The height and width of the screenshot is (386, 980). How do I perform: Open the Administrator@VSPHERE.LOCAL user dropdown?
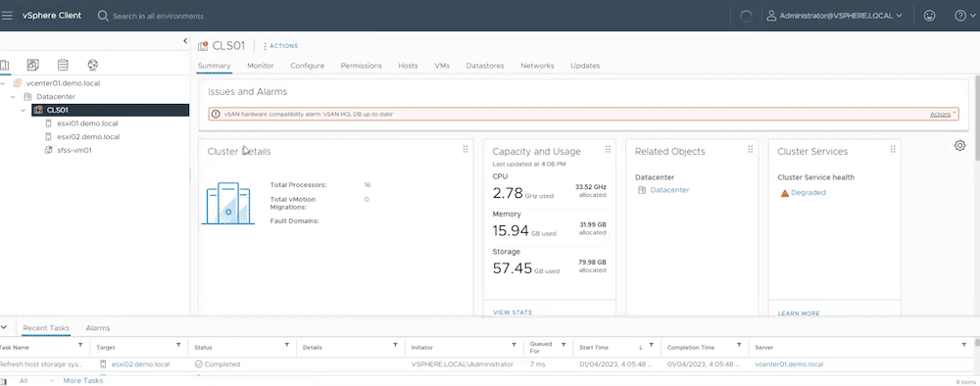point(834,16)
